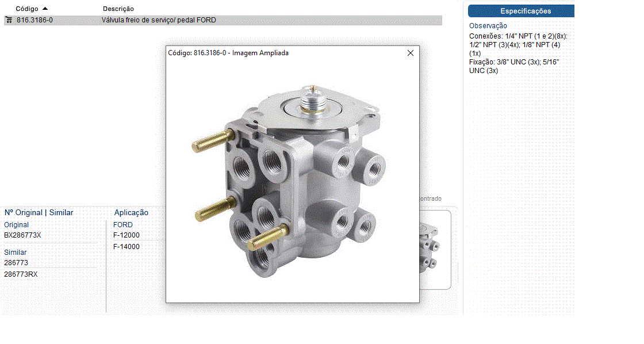Click the Nº Original | Similar heading
Image resolution: width=644 pixels, height=344 pixels.
[x=39, y=213]
